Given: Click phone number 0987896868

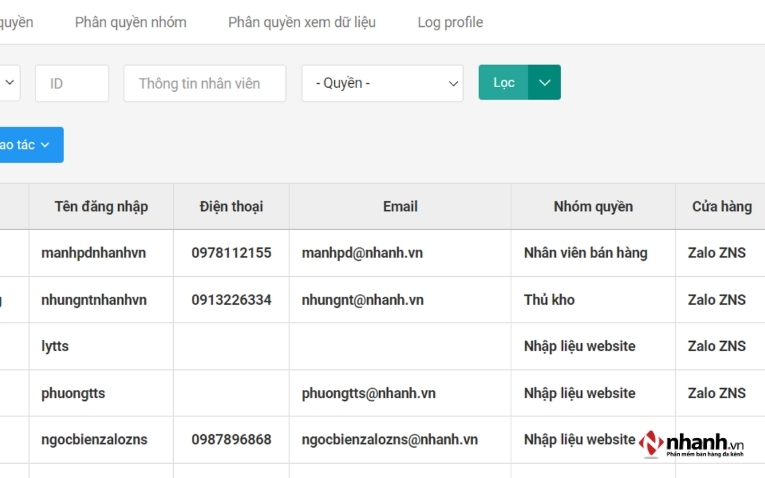Looking at the screenshot, I should (231, 439).
